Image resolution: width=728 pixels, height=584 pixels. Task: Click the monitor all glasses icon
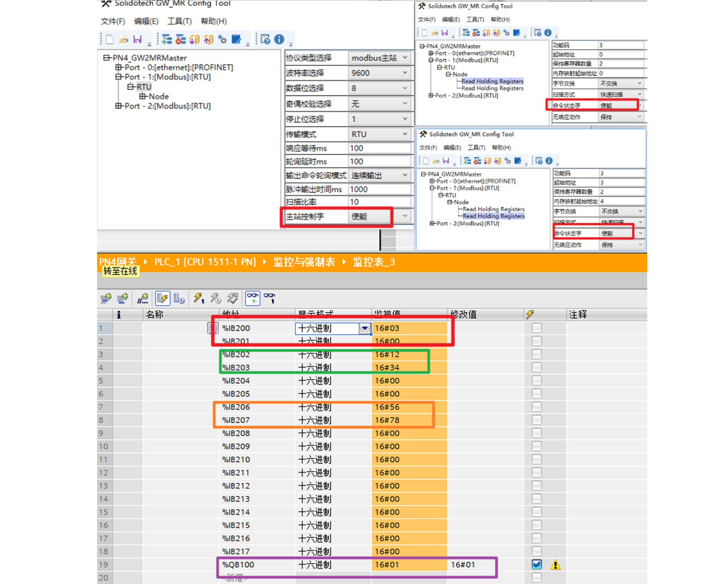click(253, 298)
